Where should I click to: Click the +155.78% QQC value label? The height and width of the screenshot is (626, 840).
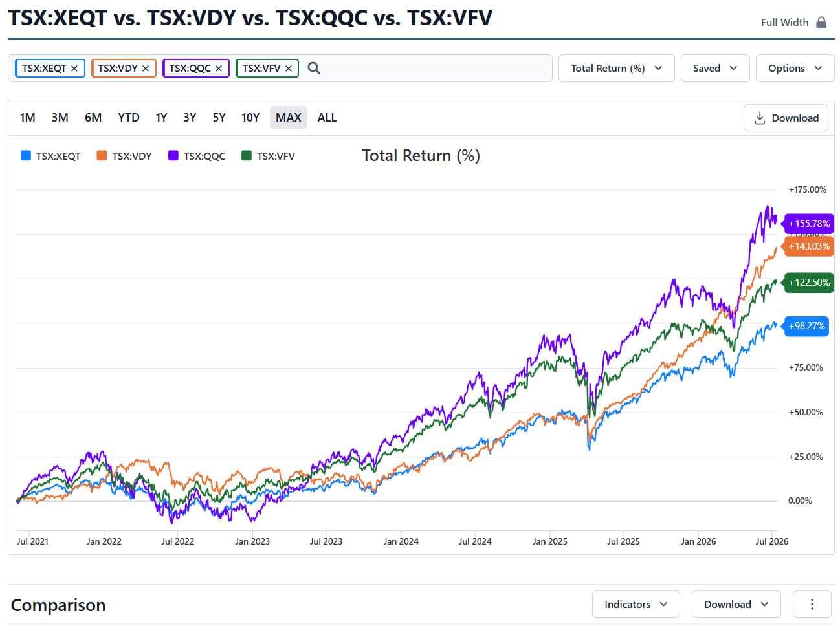coord(809,224)
